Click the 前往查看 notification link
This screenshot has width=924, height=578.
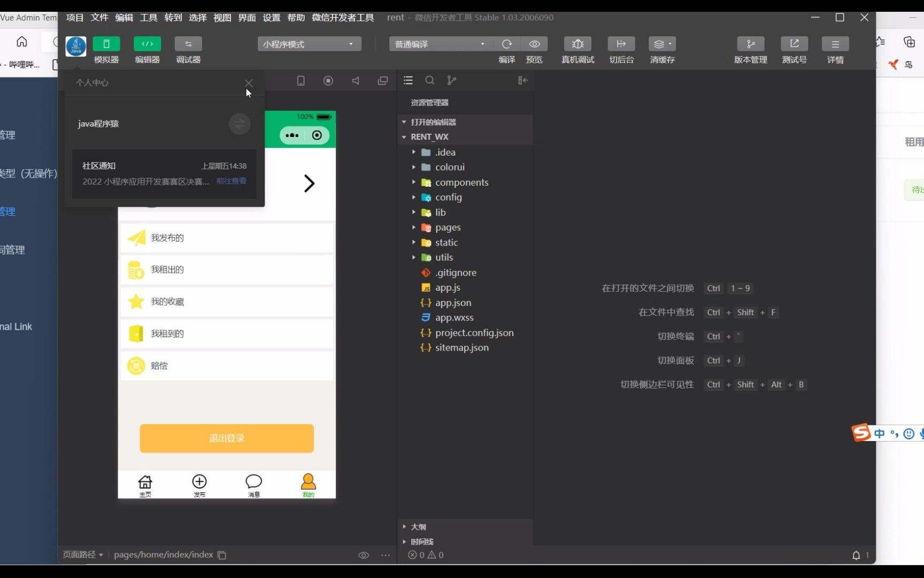(x=231, y=181)
